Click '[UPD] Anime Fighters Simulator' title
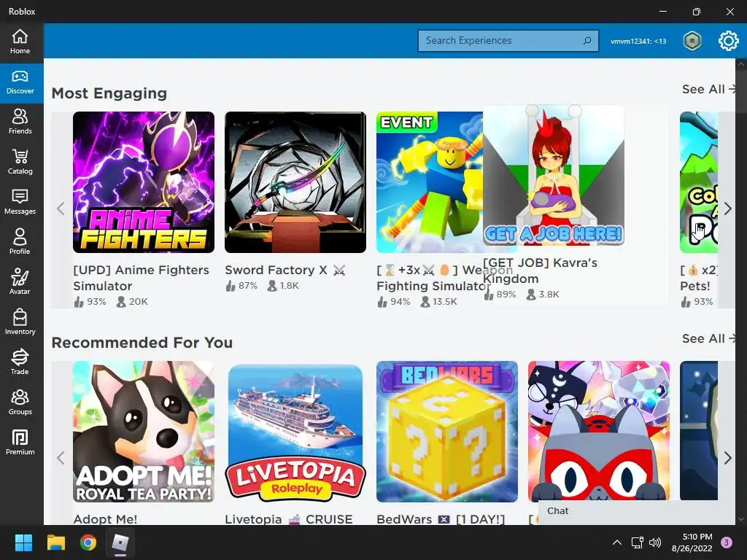Image resolution: width=747 pixels, height=560 pixels. click(141, 278)
